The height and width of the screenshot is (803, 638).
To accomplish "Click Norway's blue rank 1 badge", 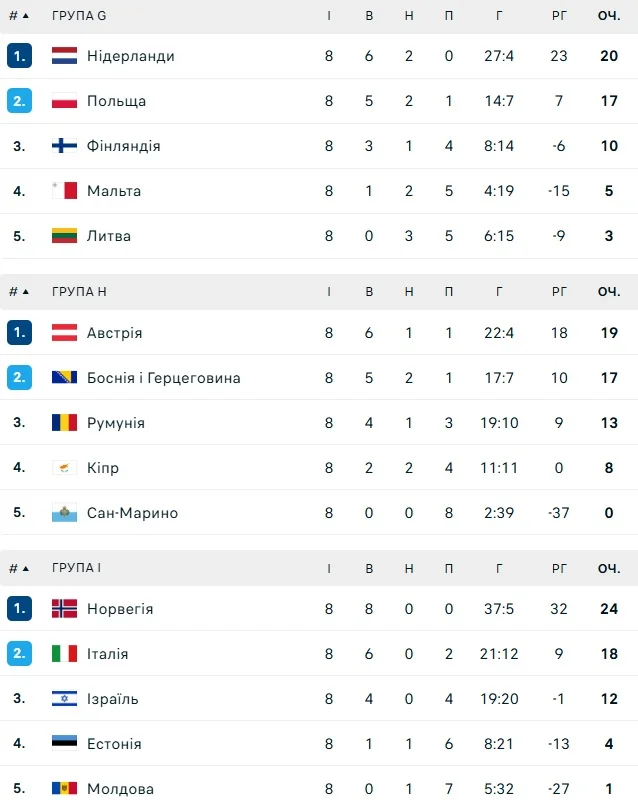I will coord(19,609).
